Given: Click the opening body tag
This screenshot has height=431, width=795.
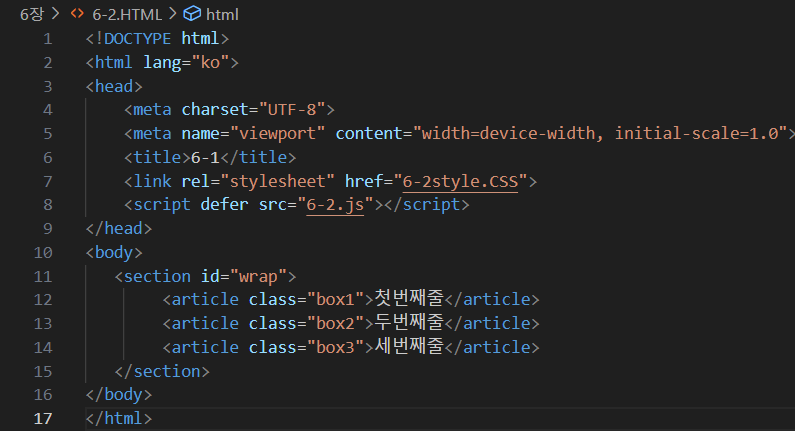Looking at the screenshot, I should (114, 252).
